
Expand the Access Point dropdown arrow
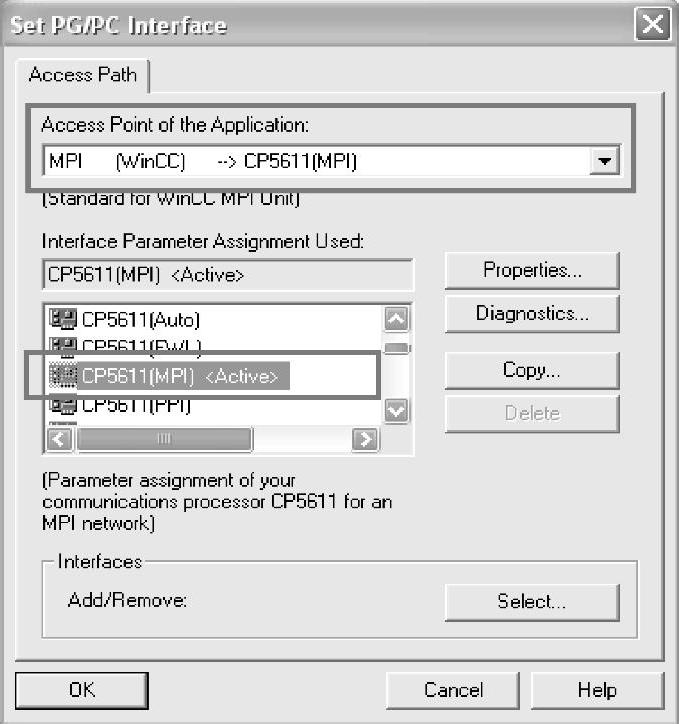603,160
